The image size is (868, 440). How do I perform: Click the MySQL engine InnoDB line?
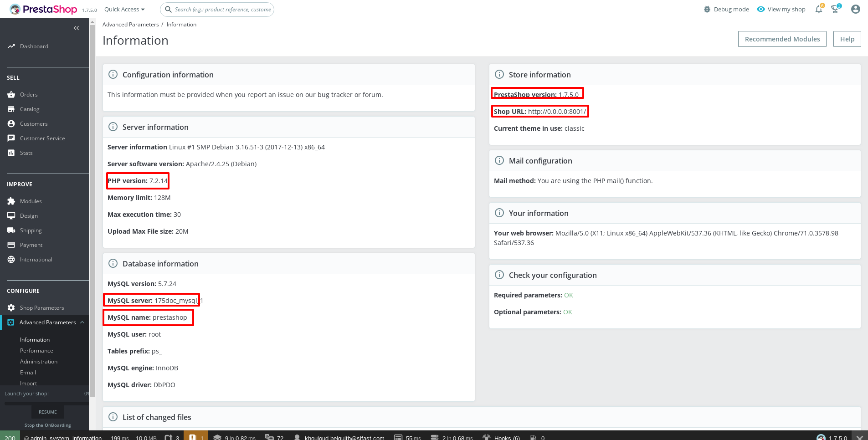pyautogui.click(x=143, y=368)
